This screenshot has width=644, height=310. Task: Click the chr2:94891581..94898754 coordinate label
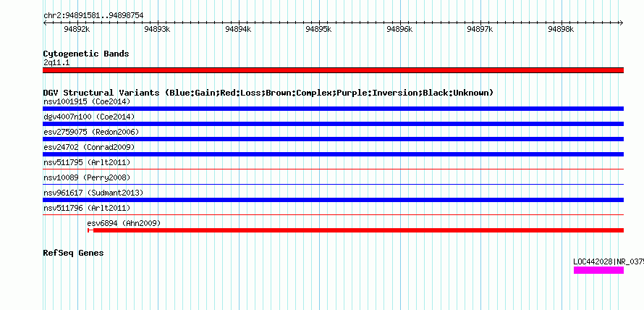click(93, 16)
